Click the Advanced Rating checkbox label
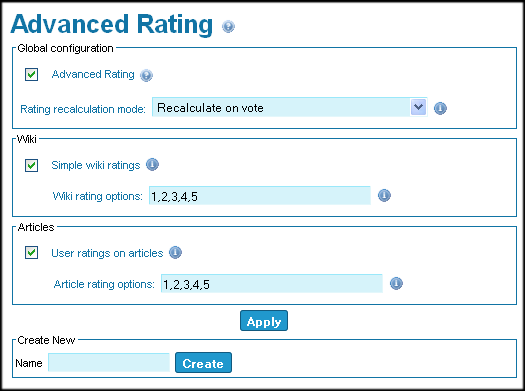The image size is (525, 391). click(93, 74)
